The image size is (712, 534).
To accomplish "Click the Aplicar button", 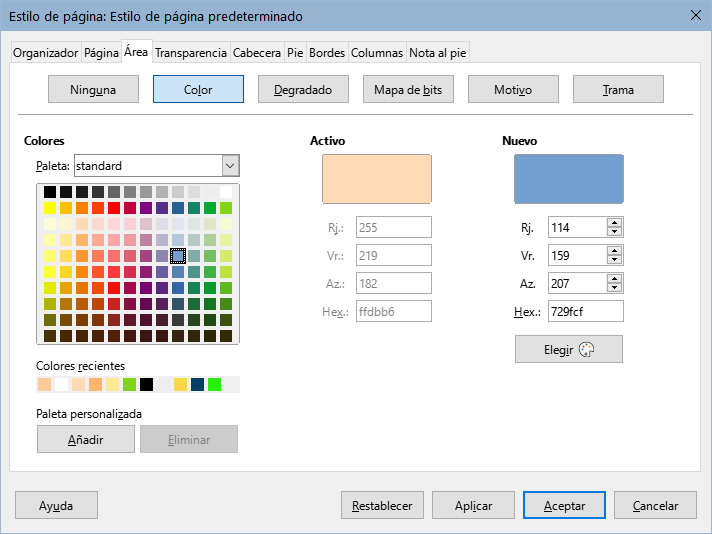I will pos(473,505).
